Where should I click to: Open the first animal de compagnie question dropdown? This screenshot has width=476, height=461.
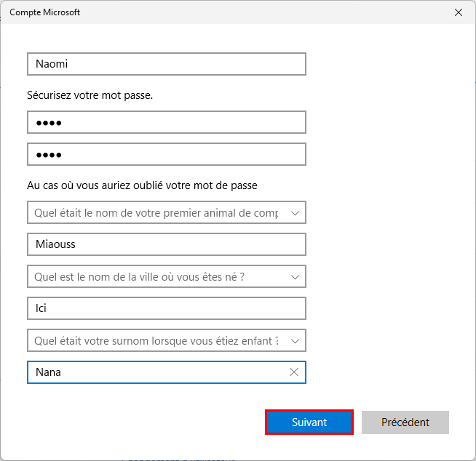click(167, 212)
